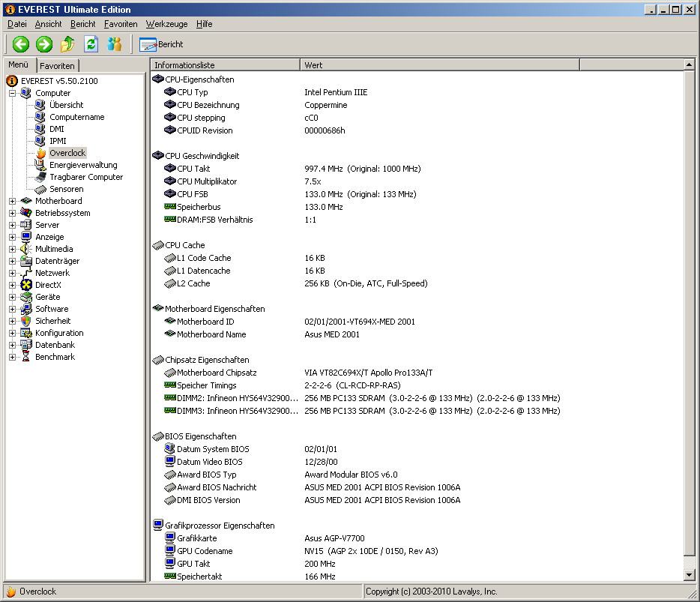Click the Server icon in tree

tap(26, 225)
